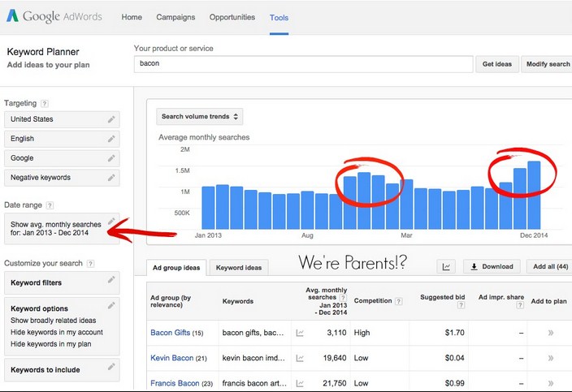Click the Download button
Viewport: 572px width, 392px height.
492,267
